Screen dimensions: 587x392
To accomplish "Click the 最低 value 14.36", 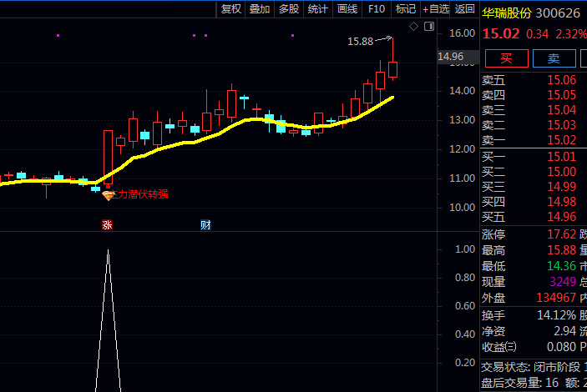I will [x=562, y=266].
